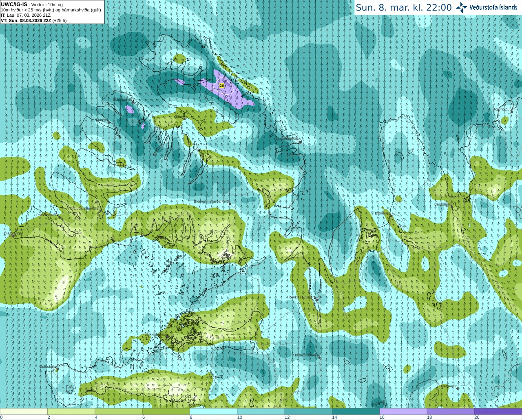The width and height of the screenshot is (522, 420).
Task: Click the legend scale value 20
Action: click(477, 417)
